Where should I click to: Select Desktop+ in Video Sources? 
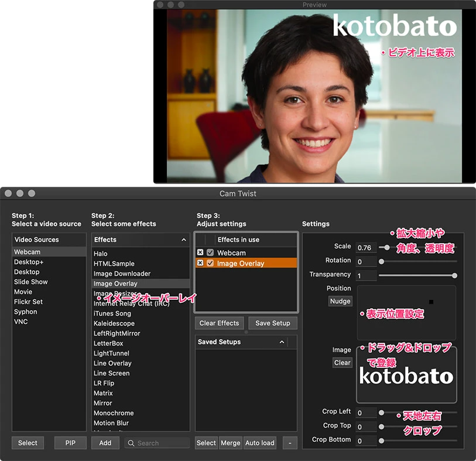click(x=29, y=262)
